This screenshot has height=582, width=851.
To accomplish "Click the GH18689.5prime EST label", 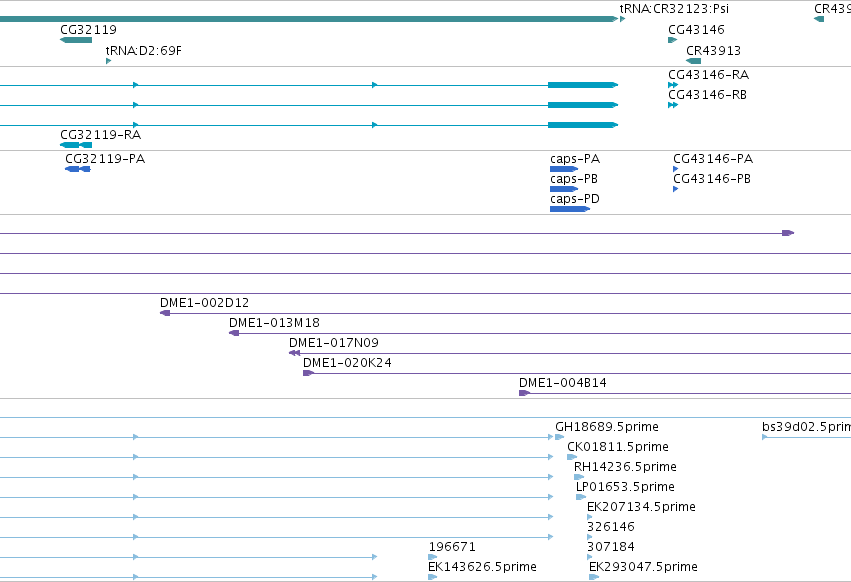I will (607, 427).
